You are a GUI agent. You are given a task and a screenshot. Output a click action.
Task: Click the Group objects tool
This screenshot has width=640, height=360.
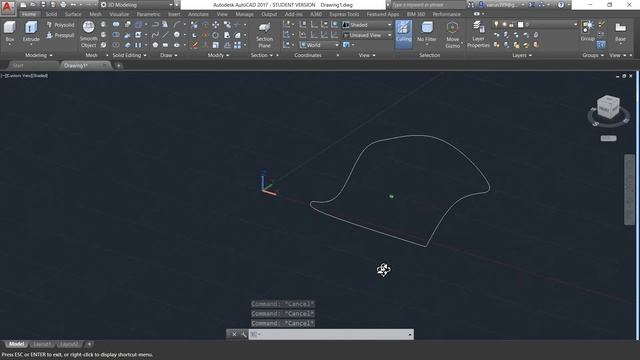[x=588, y=31]
